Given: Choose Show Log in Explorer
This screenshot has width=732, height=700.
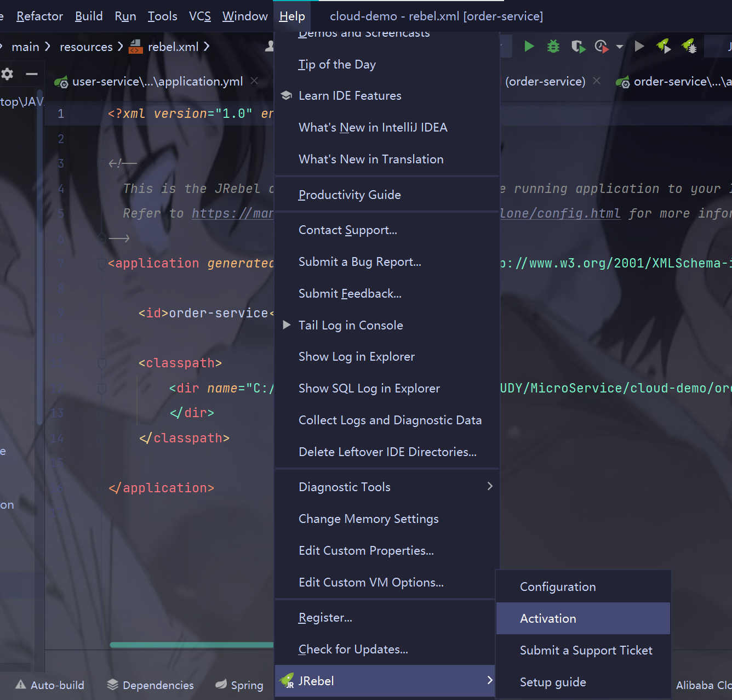Looking at the screenshot, I should tap(387, 356).
